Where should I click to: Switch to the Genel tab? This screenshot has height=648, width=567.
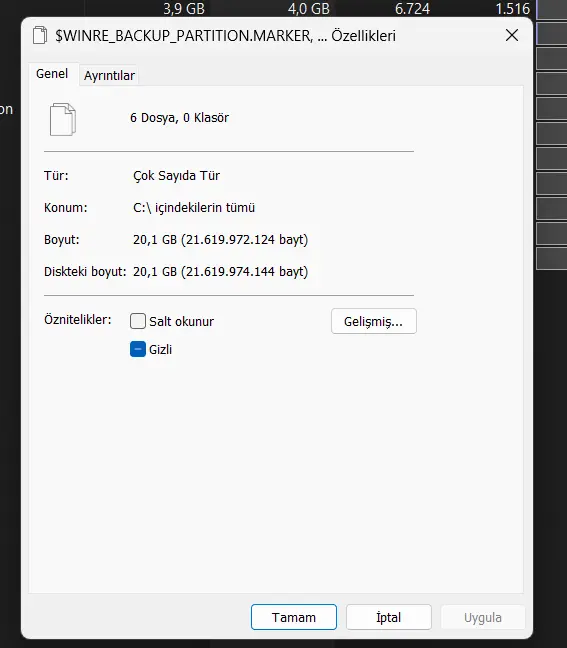point(52,74)
